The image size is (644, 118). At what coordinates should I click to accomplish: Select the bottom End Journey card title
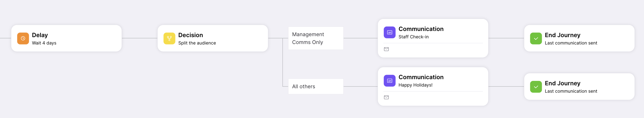562,83
